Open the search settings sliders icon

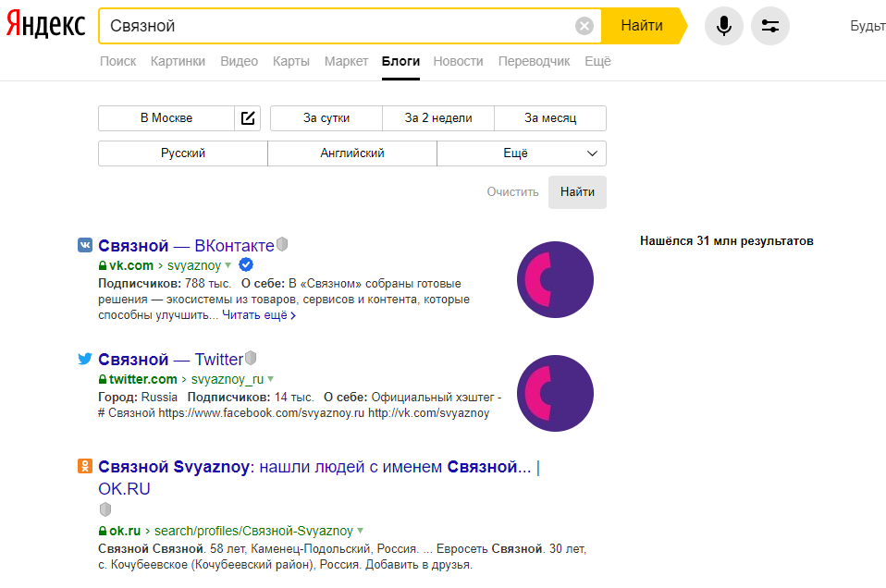(770, 25)
